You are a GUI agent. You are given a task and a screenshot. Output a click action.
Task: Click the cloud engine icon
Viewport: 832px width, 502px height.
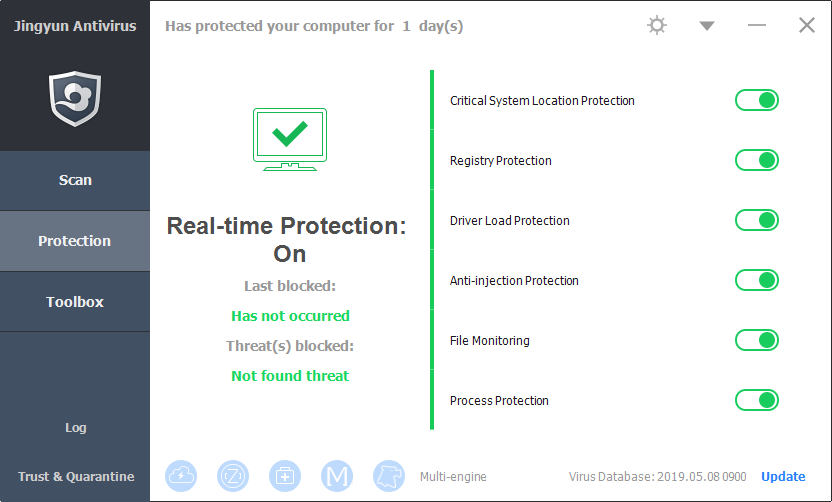pyautogui.click(x=182, y=476)
